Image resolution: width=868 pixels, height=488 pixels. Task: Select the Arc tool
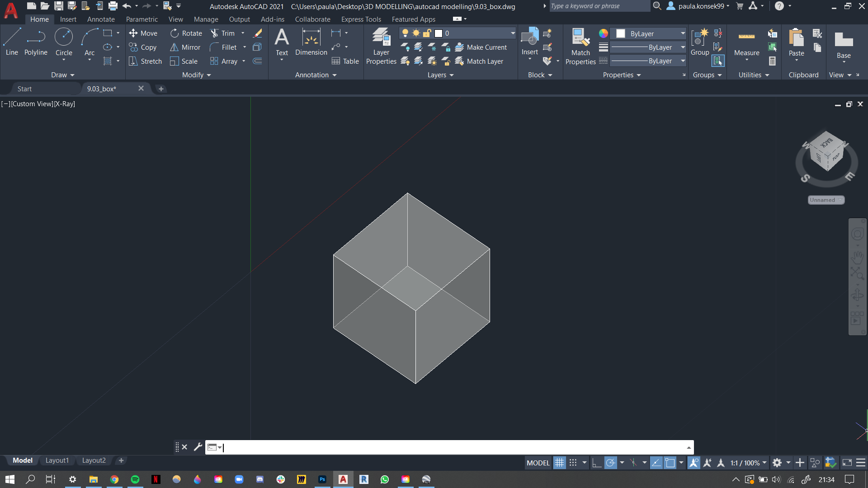tap(90, 42)
